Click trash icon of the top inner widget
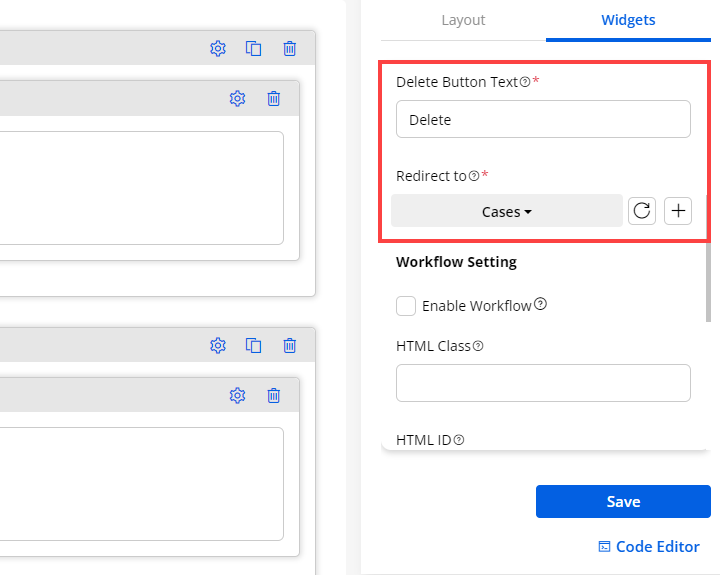This screenshot has width=720, height=575. tap(273, 98)
